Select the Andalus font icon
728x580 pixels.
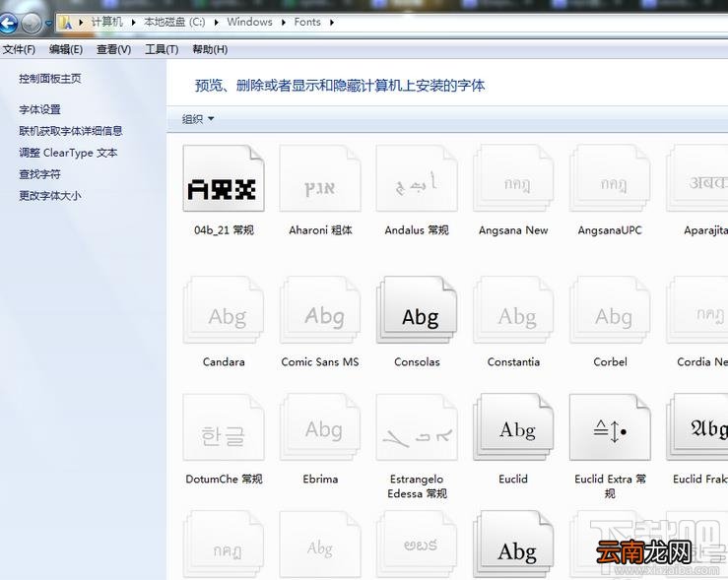coord(417,178)
